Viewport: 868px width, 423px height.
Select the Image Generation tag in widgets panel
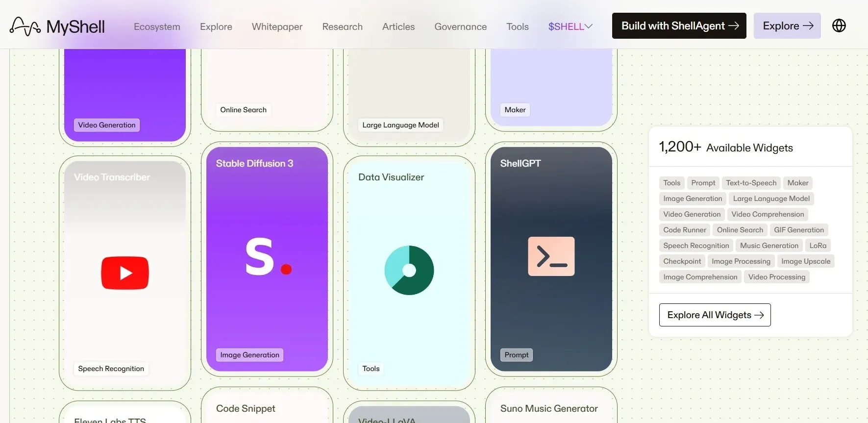693,199
